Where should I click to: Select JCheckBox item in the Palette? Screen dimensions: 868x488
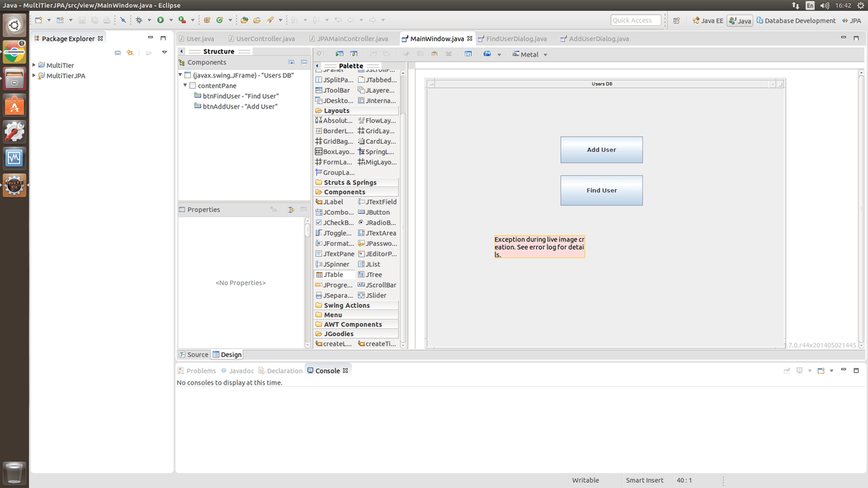(x=334, y=223)
